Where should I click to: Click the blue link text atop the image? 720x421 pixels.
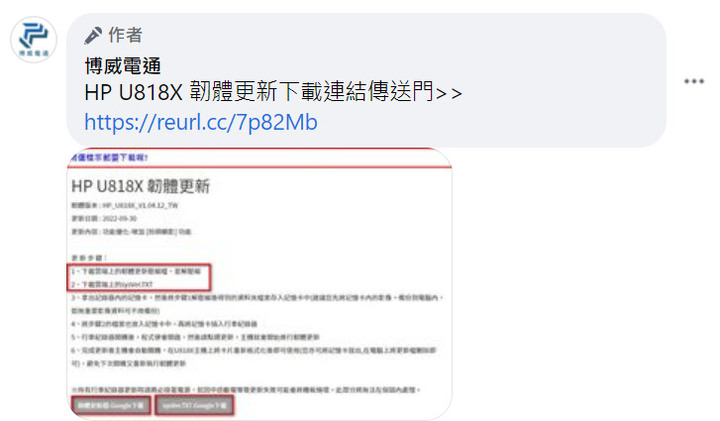coord(109,157)
